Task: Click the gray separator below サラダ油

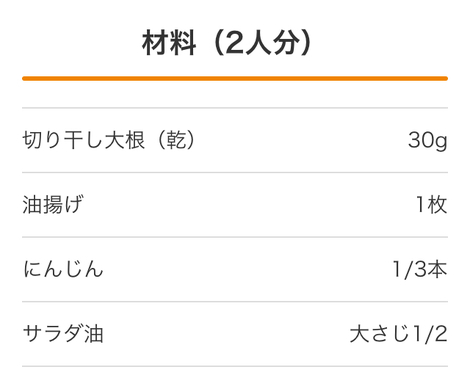Action: 235,366
